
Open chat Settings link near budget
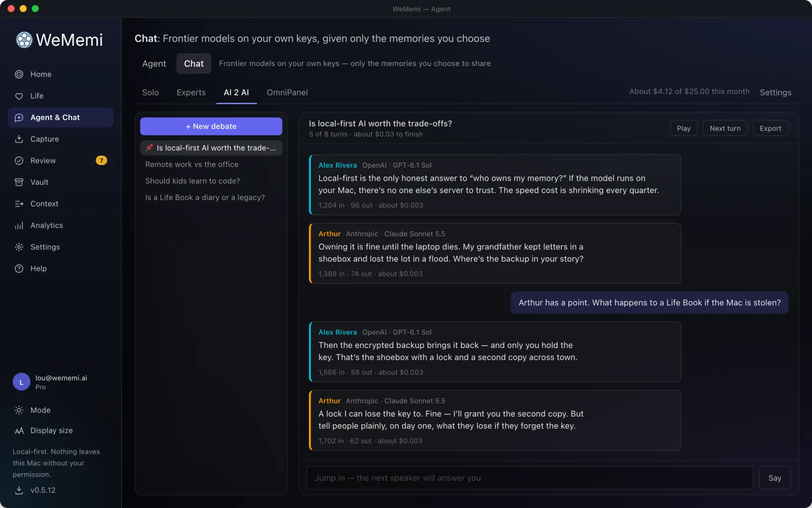click(x=775, y=92)
